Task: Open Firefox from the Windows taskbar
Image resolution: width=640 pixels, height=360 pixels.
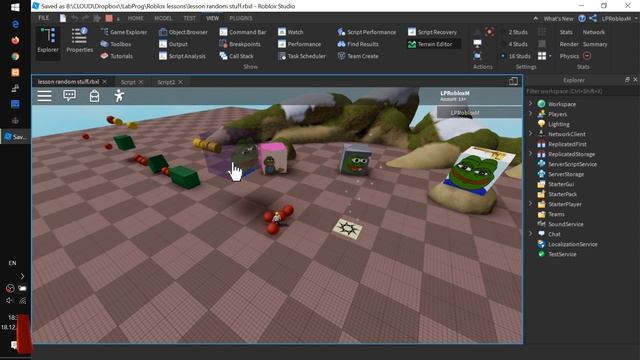Action: pyautogui.click(x=15, y=40)
